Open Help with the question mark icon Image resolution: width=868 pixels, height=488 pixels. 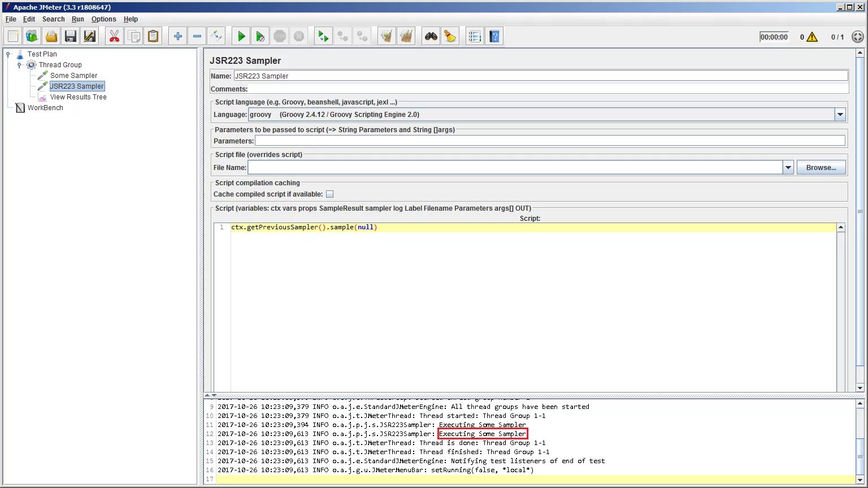coord(494,37)
